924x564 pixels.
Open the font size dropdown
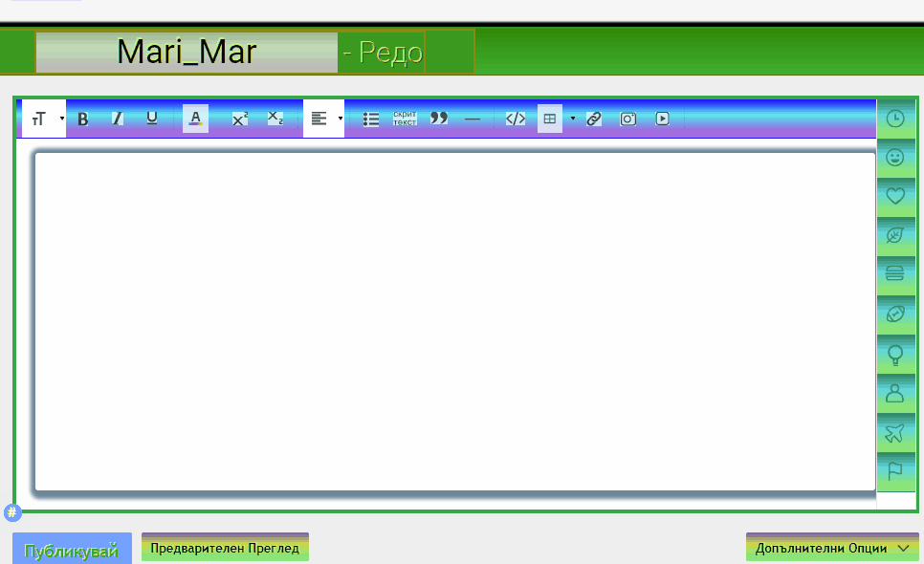coord(44,119)
